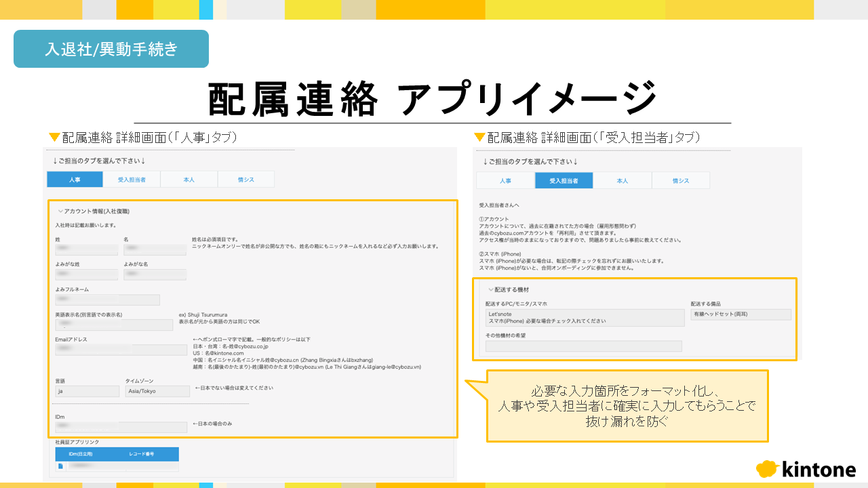Open the 本人 tab in the right screenshot
The height and width of the screenshot is (488, 868).
tap(622, 181)
